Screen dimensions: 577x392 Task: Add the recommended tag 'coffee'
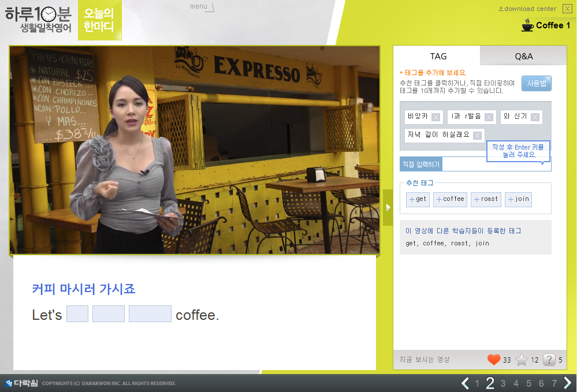click(x=450, y=199)
